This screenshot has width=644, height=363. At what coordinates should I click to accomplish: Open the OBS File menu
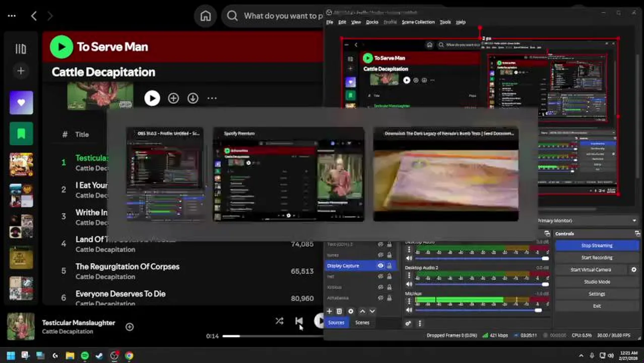coord(330,22)
